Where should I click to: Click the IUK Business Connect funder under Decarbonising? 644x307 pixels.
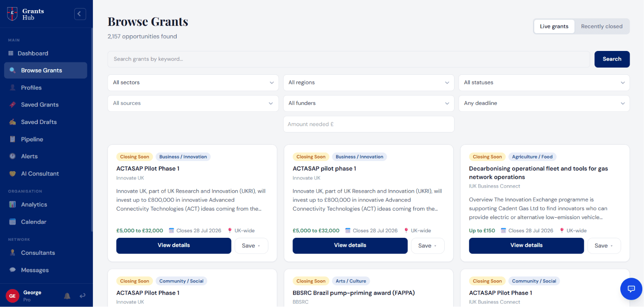pyautogui.click(x=494, y=186)
